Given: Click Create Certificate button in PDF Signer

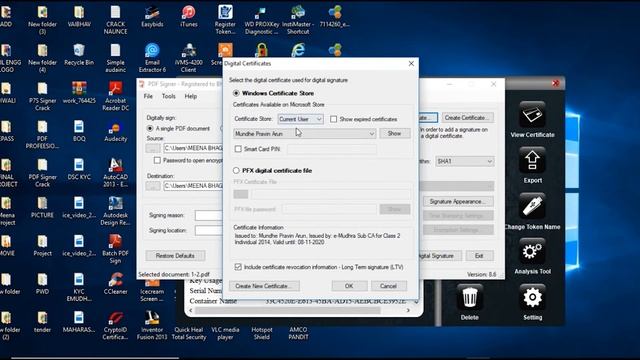Looking at the screenshot, I should point(468,118).
